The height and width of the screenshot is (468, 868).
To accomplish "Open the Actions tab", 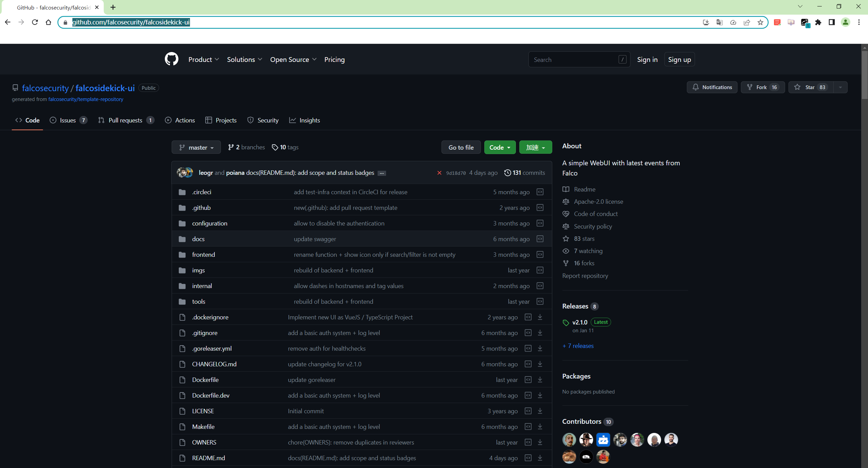I will (x=180, y=120).
